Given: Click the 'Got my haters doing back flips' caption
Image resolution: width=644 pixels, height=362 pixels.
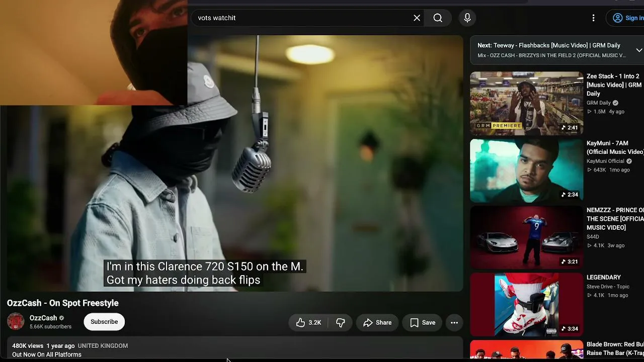Looking at the screenshot, I should tap(183, 280).
